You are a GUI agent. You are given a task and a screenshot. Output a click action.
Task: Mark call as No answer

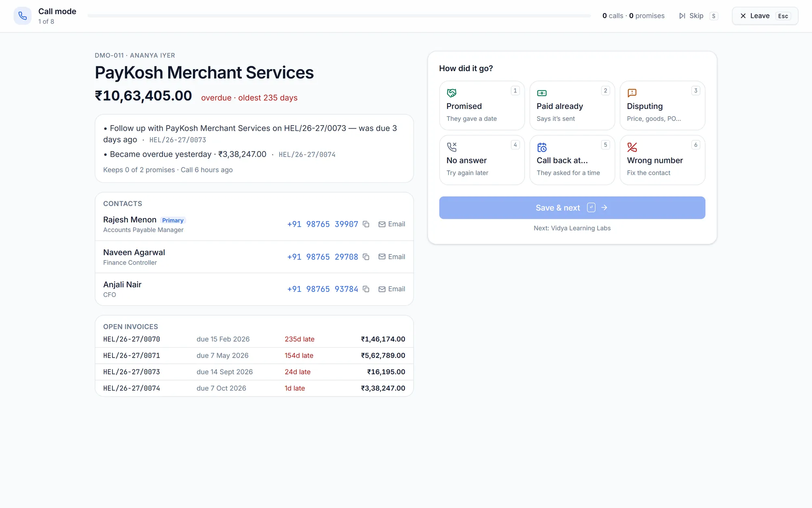coord(482,160)
